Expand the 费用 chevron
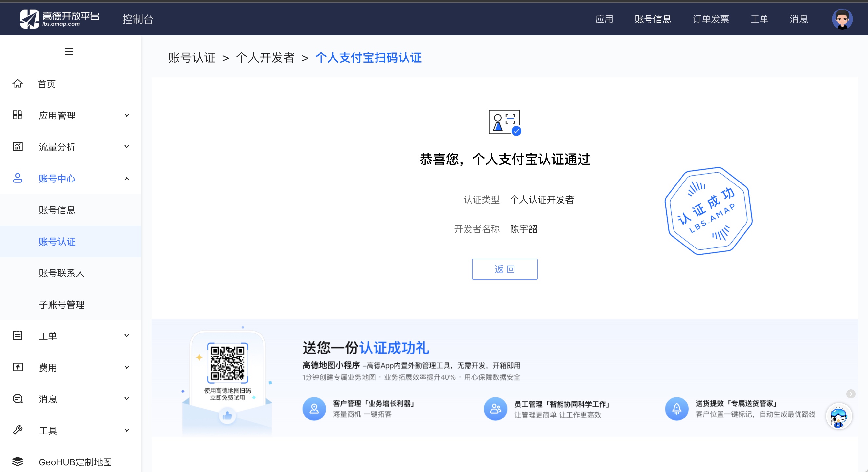 pos(127,367)
